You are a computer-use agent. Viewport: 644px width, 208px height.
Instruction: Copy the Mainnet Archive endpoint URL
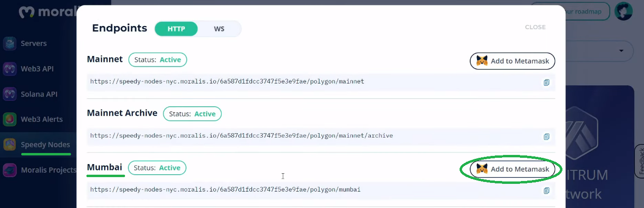(x=546, y=137)
